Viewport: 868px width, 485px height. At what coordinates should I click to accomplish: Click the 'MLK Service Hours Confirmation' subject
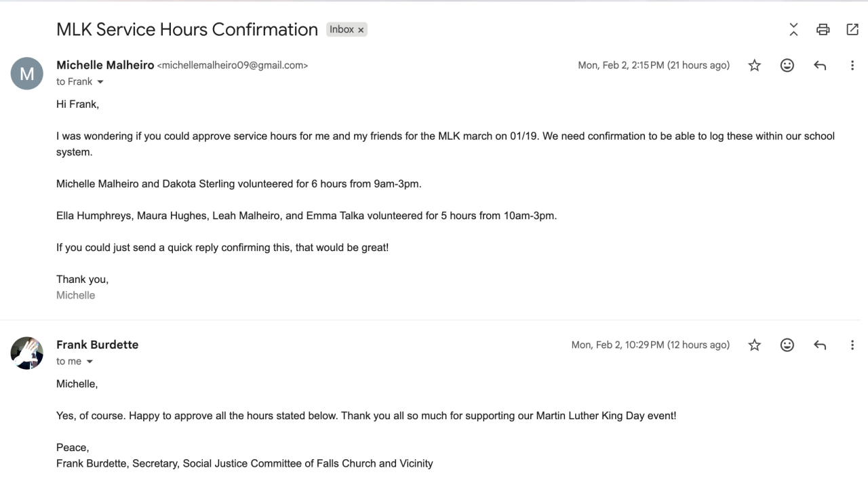click(x=187, y=30)
